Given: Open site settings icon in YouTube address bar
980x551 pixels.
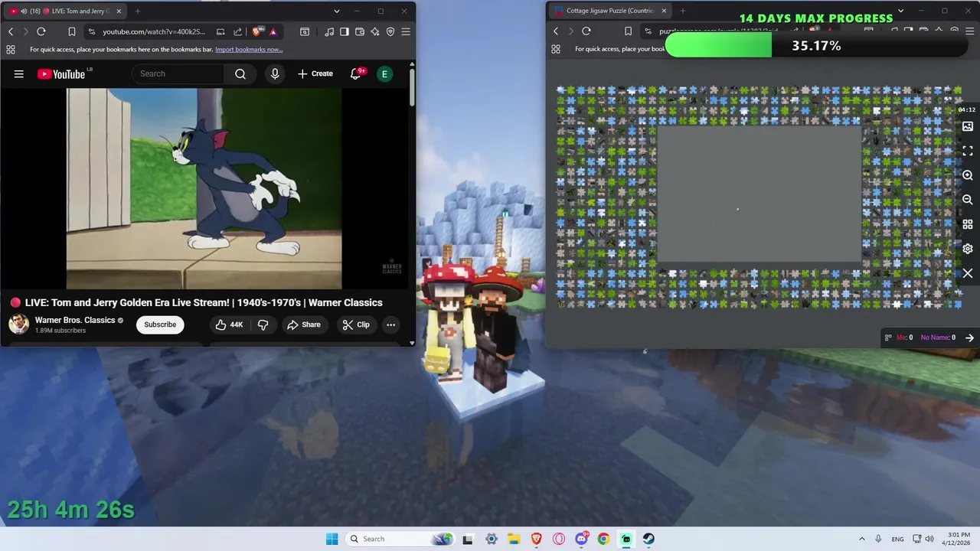Looking at the screenshot, I should [92, 31].
